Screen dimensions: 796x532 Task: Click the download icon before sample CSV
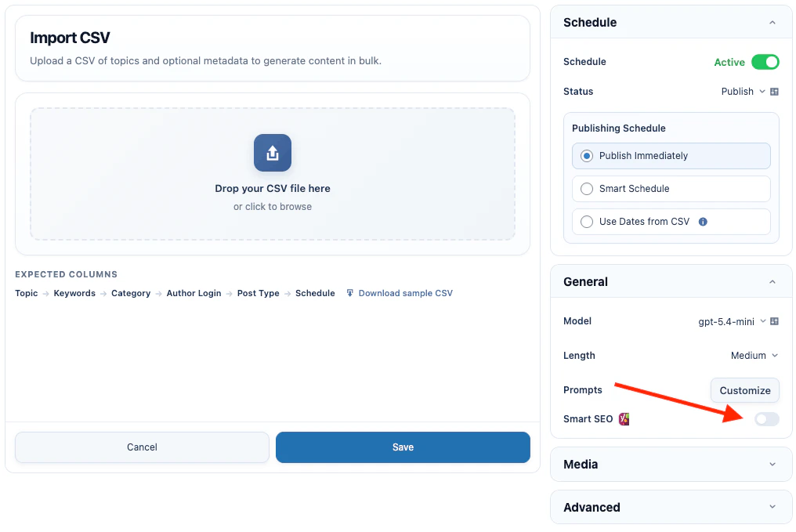[x=349, y=293]
